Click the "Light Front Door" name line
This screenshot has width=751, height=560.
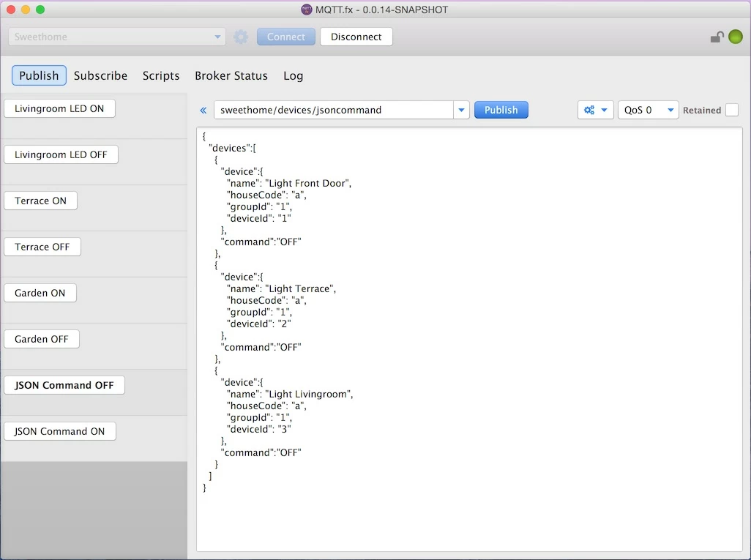pyautogui.click(x=289, y=183)
